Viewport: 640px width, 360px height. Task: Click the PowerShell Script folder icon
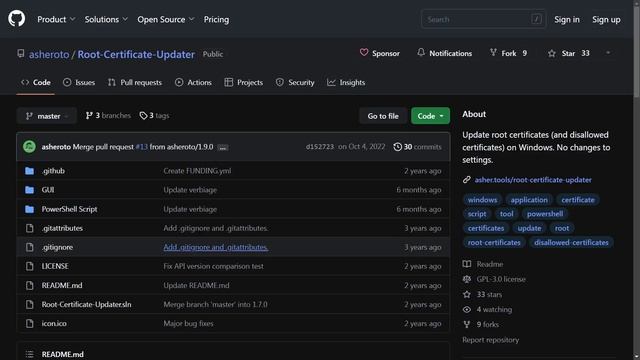29,209
